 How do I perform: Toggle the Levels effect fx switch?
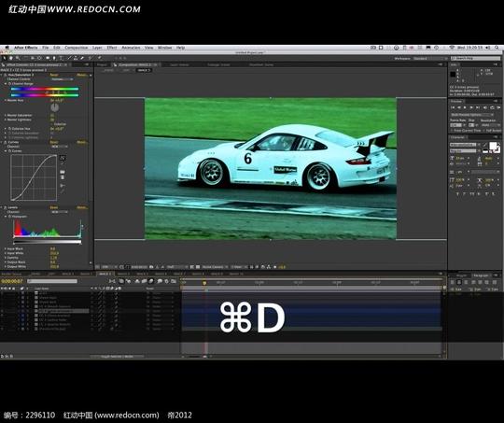coord(6,207)
